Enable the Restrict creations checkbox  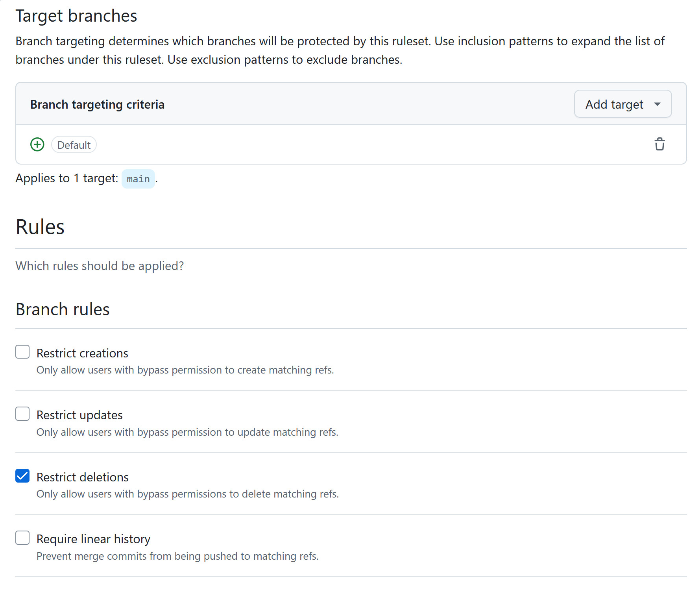22,351
